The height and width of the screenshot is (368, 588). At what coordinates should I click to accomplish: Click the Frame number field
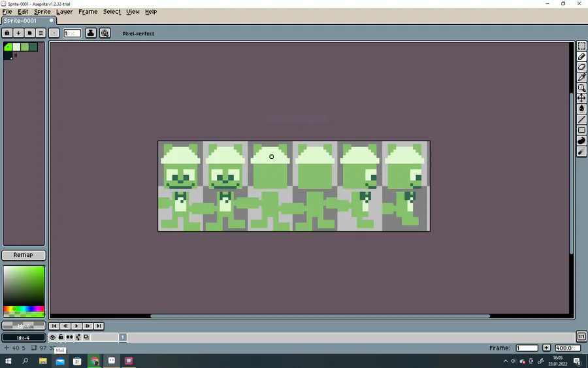tap(527, 348)
